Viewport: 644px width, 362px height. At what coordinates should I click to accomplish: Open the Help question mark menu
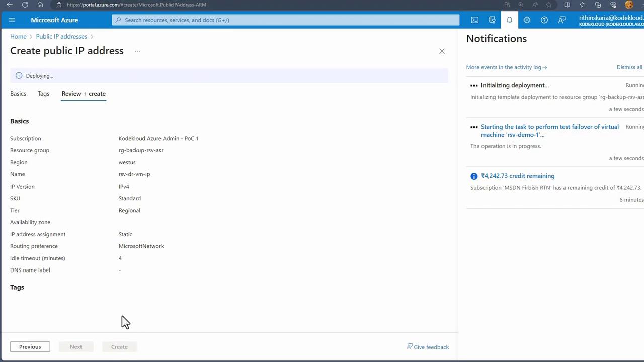(544, 20)
